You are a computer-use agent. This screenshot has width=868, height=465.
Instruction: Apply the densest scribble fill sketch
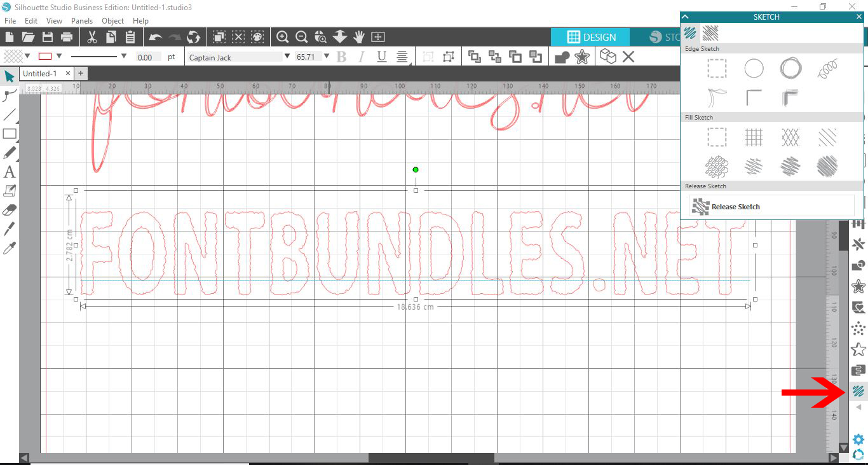[827, 167]
